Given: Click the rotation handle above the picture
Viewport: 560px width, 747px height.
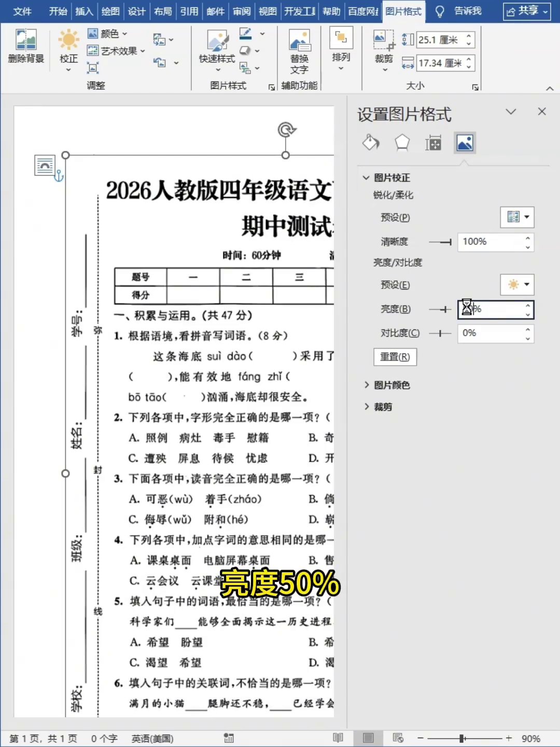Looking at the screenshot, I should point(286,129).
